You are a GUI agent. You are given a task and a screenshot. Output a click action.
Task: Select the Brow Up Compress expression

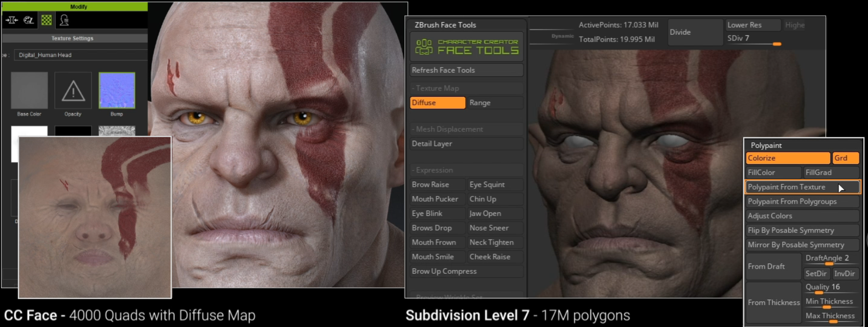click(x=467, y=271)
